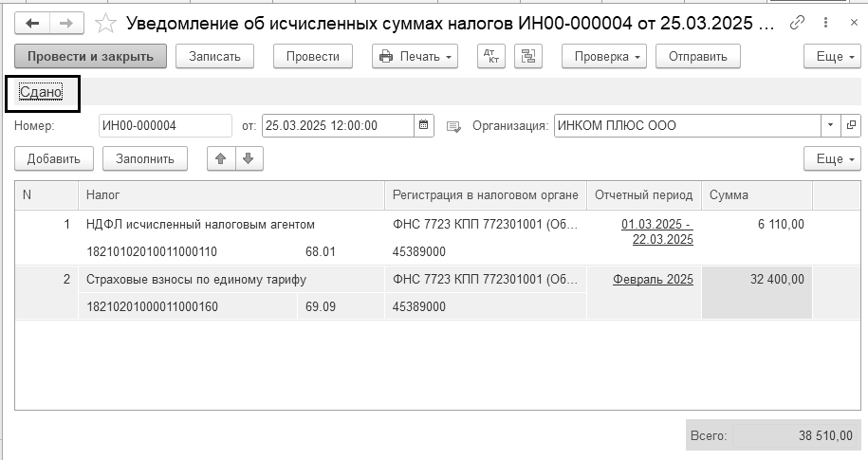Click the forward navigation arrow

tap(66, 24)
